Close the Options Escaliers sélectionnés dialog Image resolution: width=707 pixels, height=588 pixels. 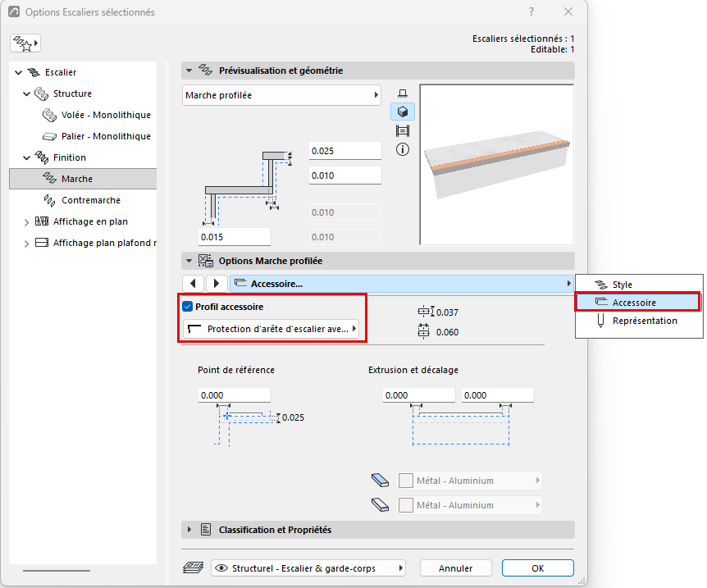coord(568,11)
